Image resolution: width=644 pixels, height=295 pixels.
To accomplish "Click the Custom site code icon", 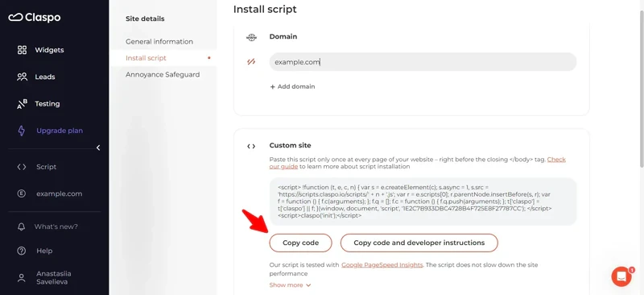I will tap(251, 146).
